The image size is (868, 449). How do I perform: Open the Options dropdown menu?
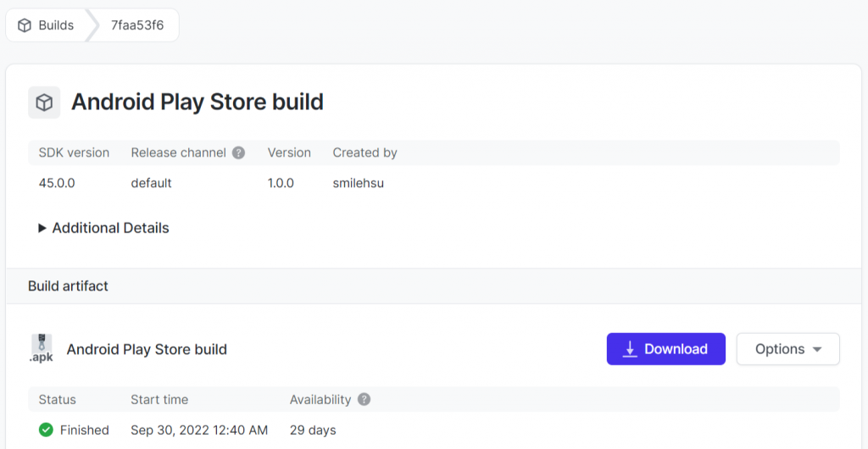pyautogui.click(x=787, y=349)
